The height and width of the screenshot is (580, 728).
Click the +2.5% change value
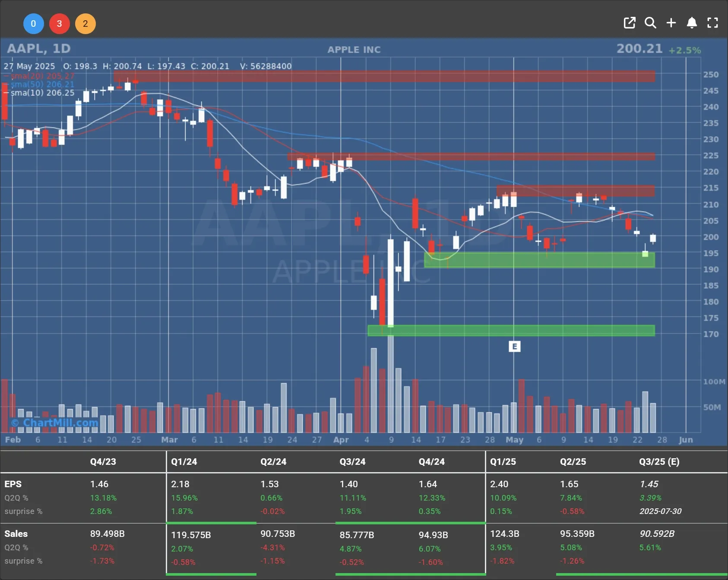(x=685, y=50)
